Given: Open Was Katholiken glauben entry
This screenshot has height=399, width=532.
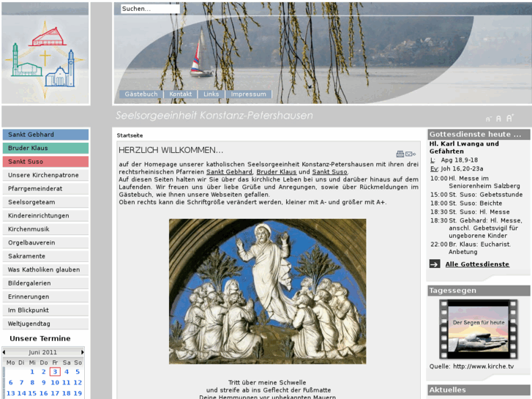Looking at the screenshot, I should 45,269.
